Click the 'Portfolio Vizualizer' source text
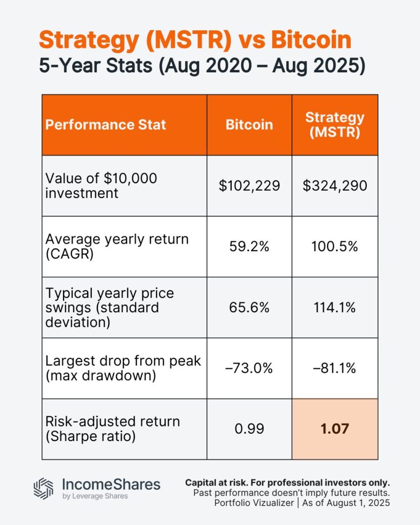This screenshot has width=420, height=525. pos(254,503)
